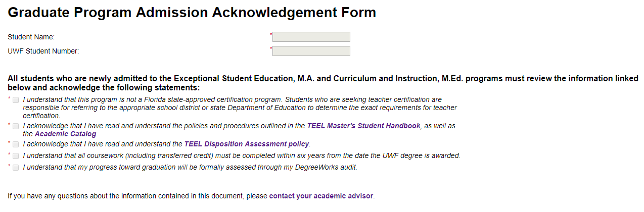Check the Florida state-approved certification acknowledgement box
The height and width of the screenshot is (212, 644).
coord(16,100)
